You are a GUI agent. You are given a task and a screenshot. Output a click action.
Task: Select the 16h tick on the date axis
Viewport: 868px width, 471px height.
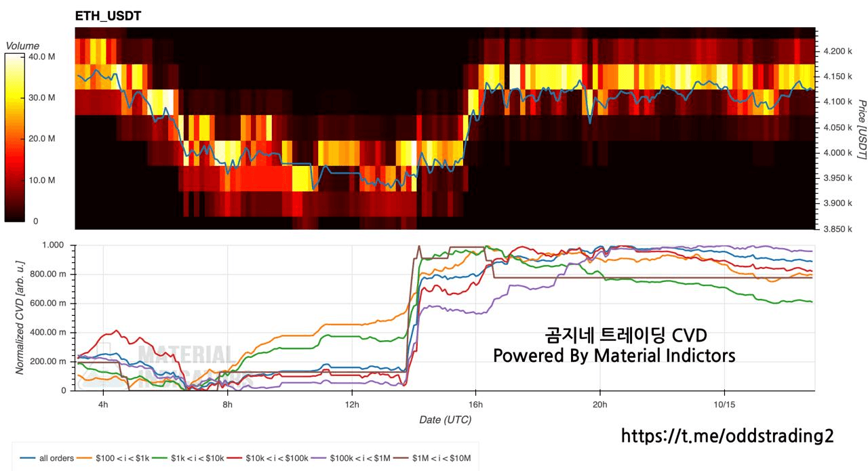point(475,405)
